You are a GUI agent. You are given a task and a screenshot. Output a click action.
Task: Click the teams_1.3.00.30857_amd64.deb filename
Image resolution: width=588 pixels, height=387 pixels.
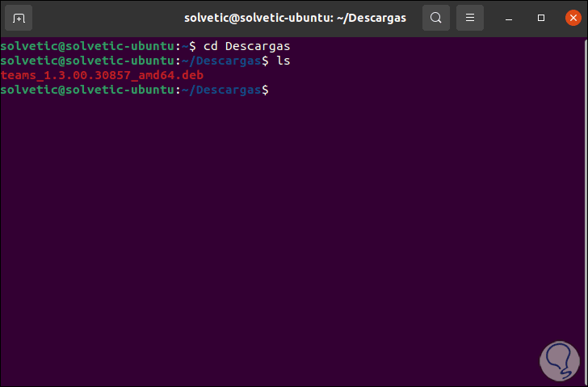click(x=102, y=76)
